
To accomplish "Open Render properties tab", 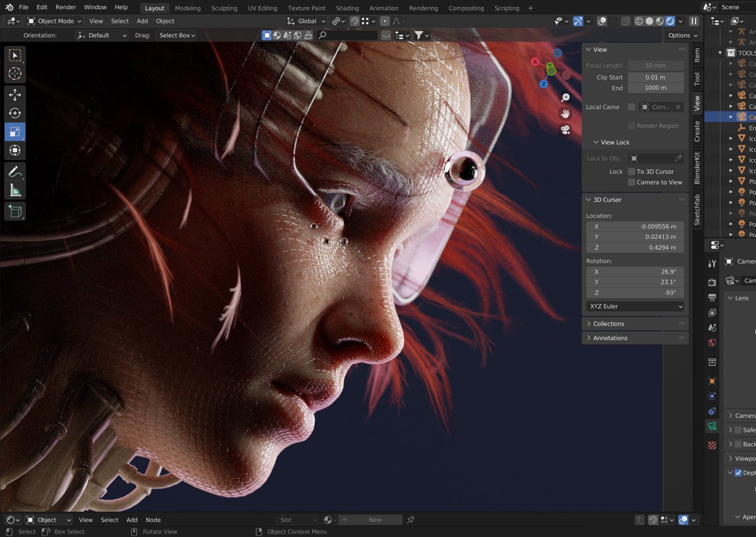I will coord(712,282).
